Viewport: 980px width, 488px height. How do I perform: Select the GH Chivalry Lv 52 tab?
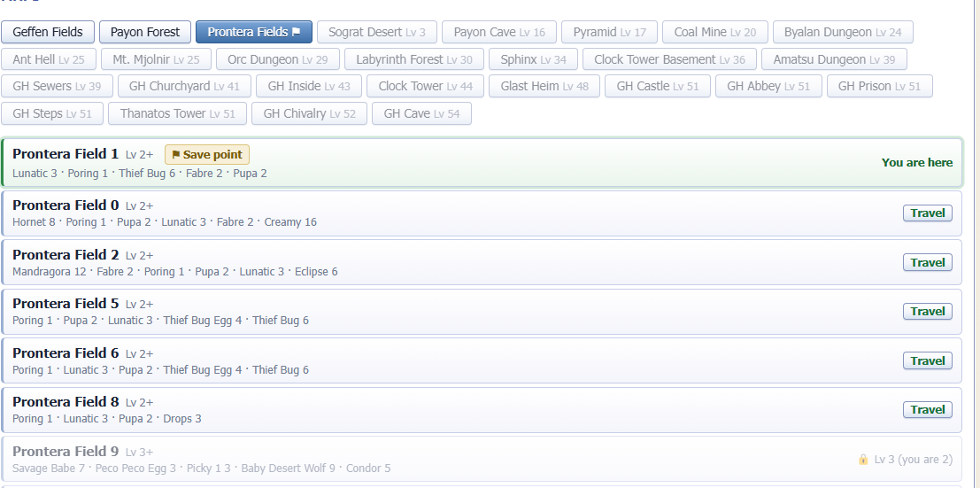[309, 114]
